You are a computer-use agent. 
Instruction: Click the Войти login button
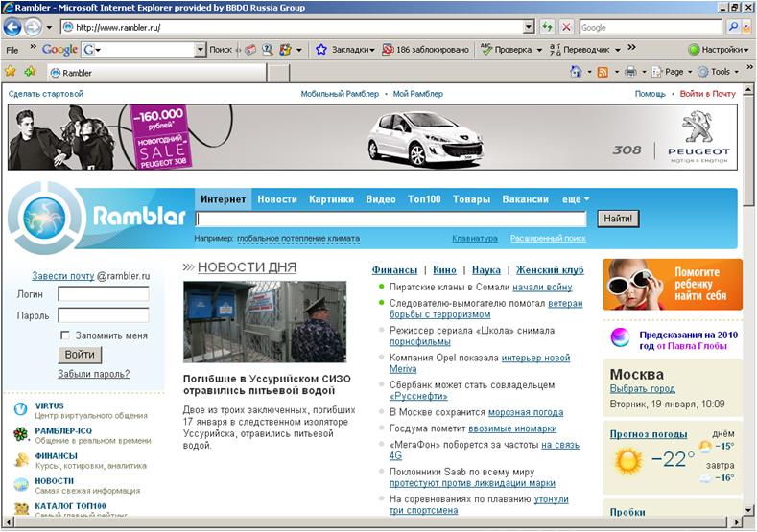80,355
